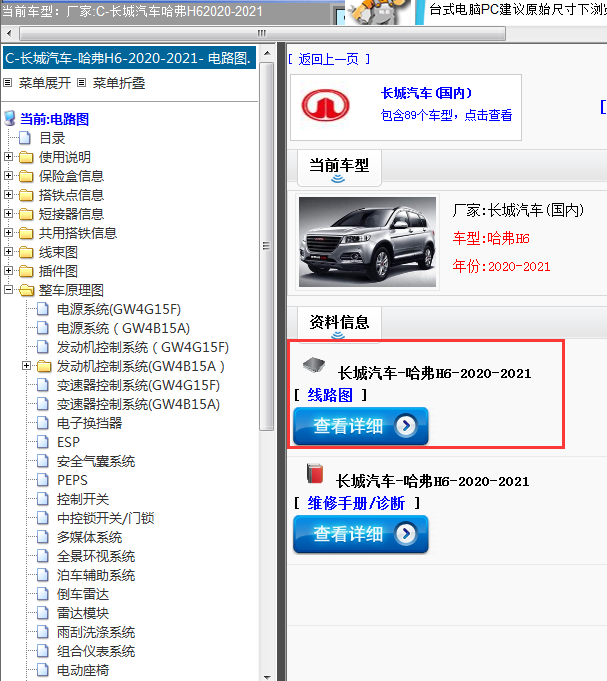Click 菜单折叠 to collapse all menus
Viewport: 607px width, 681px height.
(x=119, y=83)
